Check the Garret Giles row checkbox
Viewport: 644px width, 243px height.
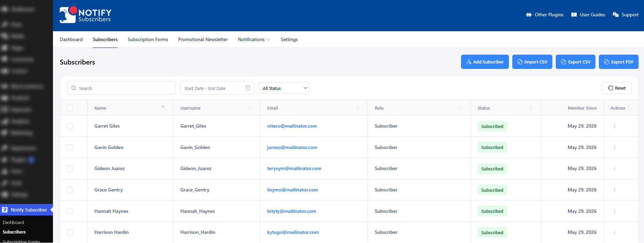[x=70, y=126]
